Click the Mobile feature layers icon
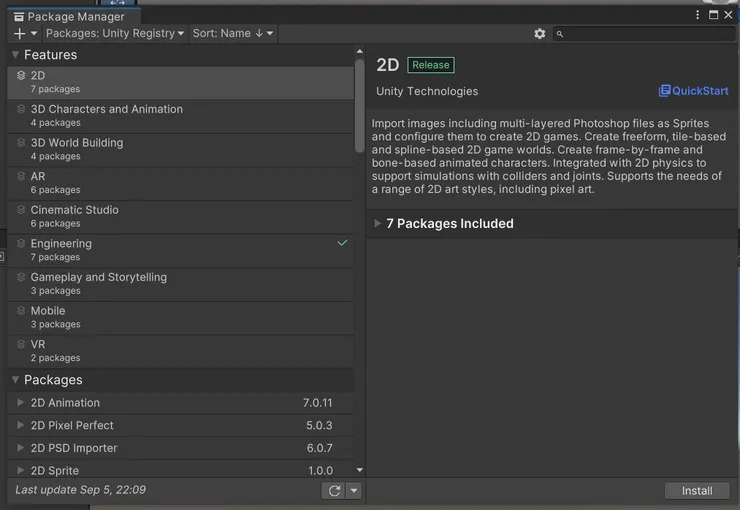 pos(21,311)
